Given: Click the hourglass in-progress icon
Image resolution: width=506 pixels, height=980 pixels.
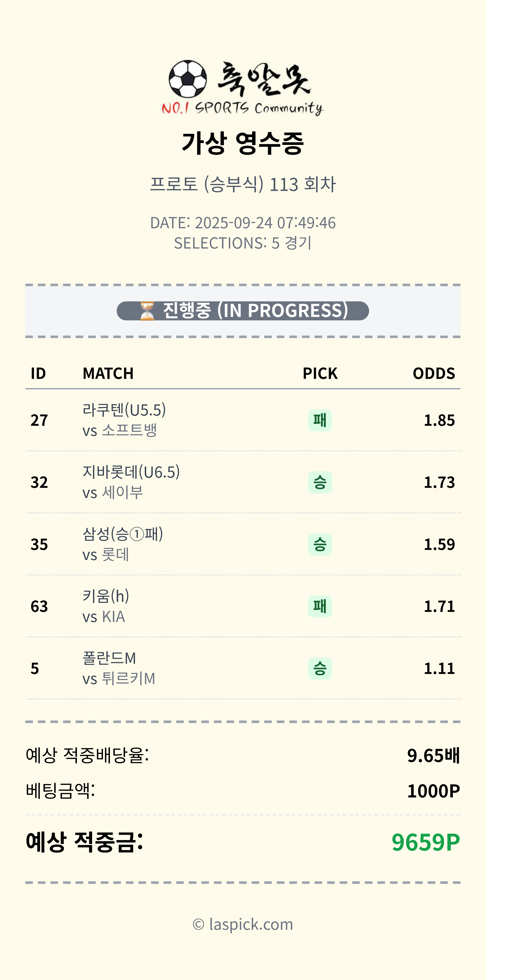Looking at the screenshot, I should pos(147,311).
